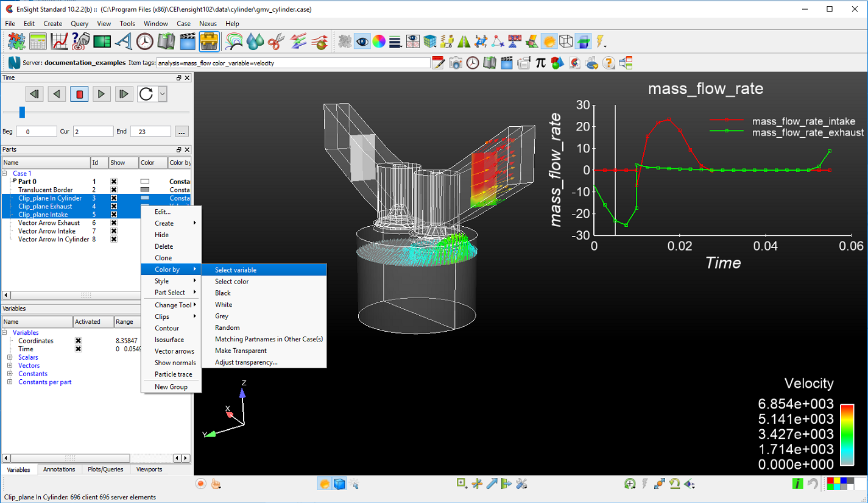Toggle Show checkbox for Part 0
868x503 pixels.
click(x=114, y=182)
